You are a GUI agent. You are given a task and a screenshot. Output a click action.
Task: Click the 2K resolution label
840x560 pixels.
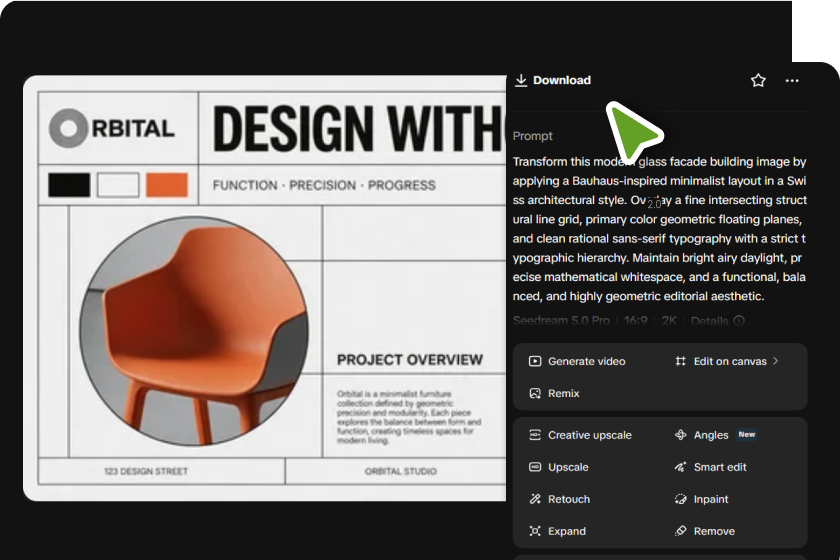[x=669, y=320]
